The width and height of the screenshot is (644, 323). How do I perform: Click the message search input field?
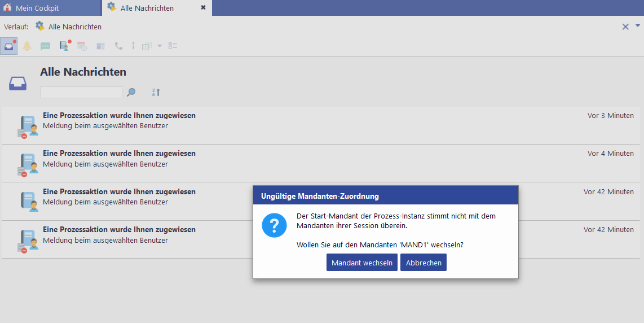[x=81, y=92]
